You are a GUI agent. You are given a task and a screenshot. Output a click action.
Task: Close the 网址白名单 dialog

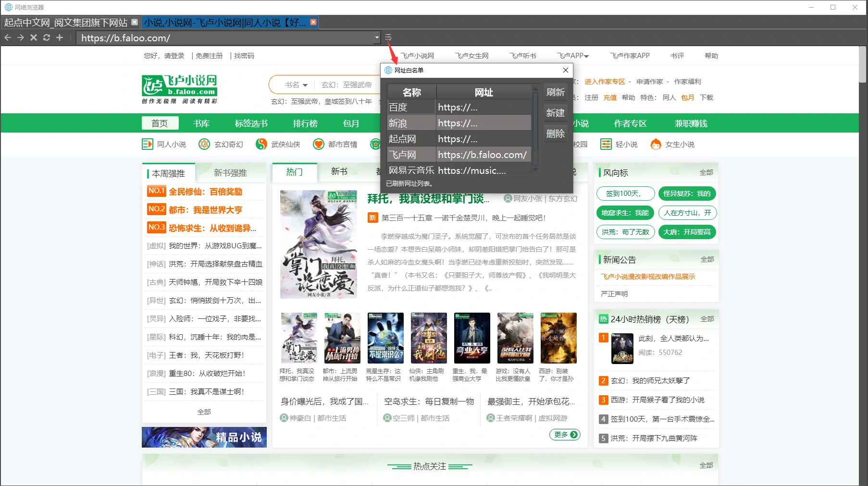click(566, 70)
